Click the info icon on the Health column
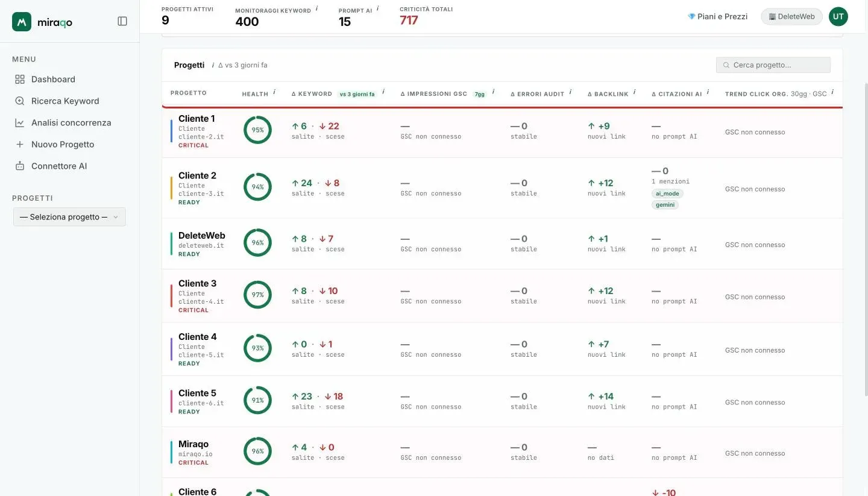The height and width of the screenshot is (496, 868). tap(274, 92)
